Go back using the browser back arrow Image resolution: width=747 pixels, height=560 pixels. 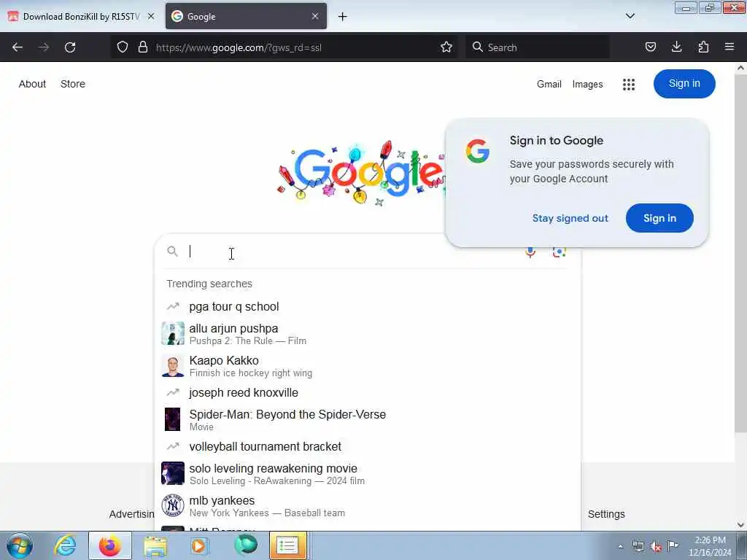[x=18, y=47]
